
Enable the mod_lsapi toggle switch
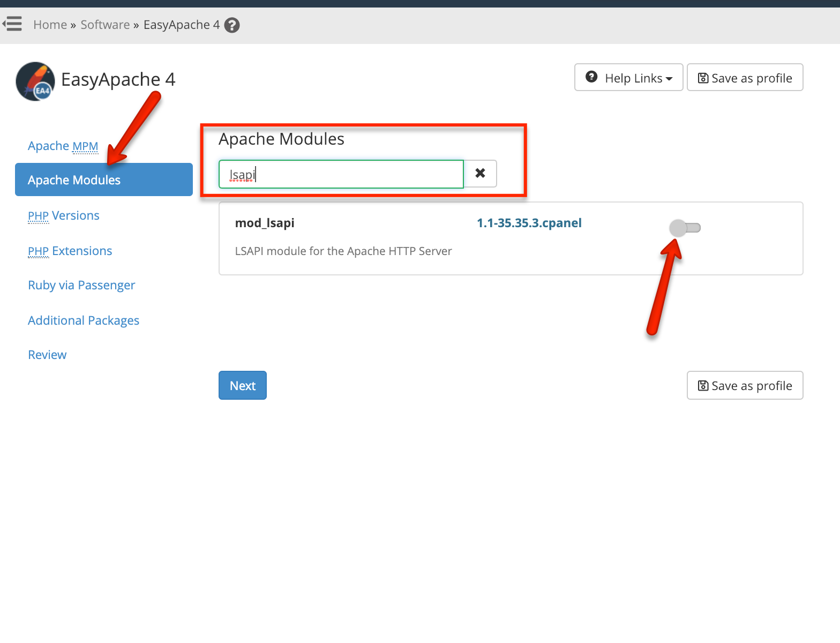click(685, 228)
